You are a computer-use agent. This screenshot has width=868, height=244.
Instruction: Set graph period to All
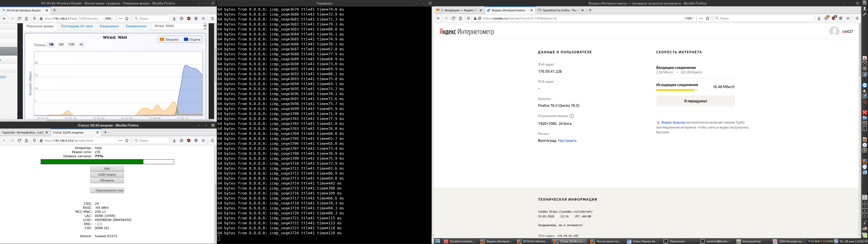(81, 45)
